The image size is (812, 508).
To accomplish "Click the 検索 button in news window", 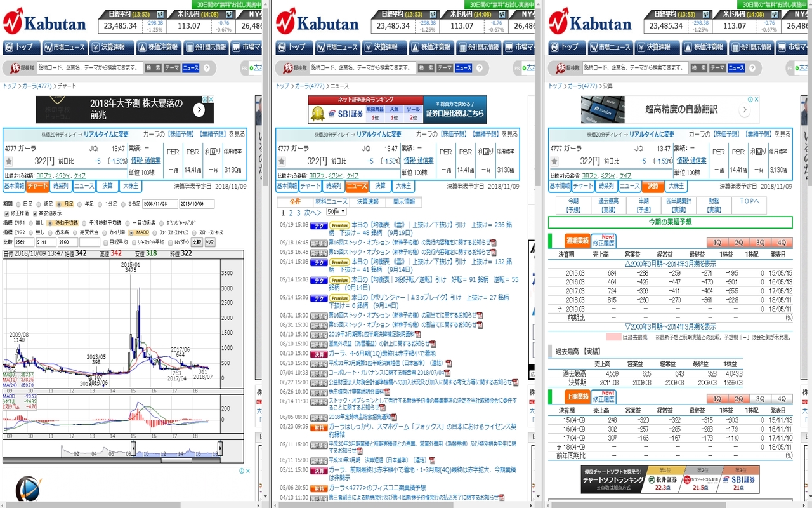I will point(426,68).
